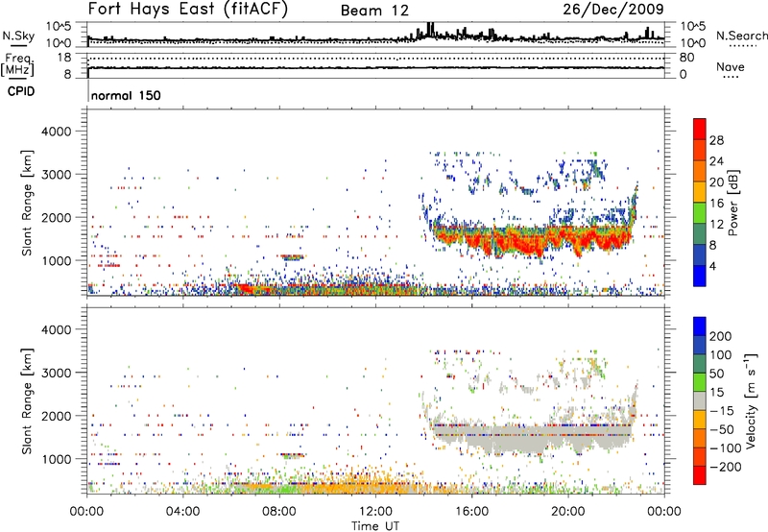Click the '4000' tick of the power panel
The height and width of the screenshot is (532, 768).
[x=56, y=132]
